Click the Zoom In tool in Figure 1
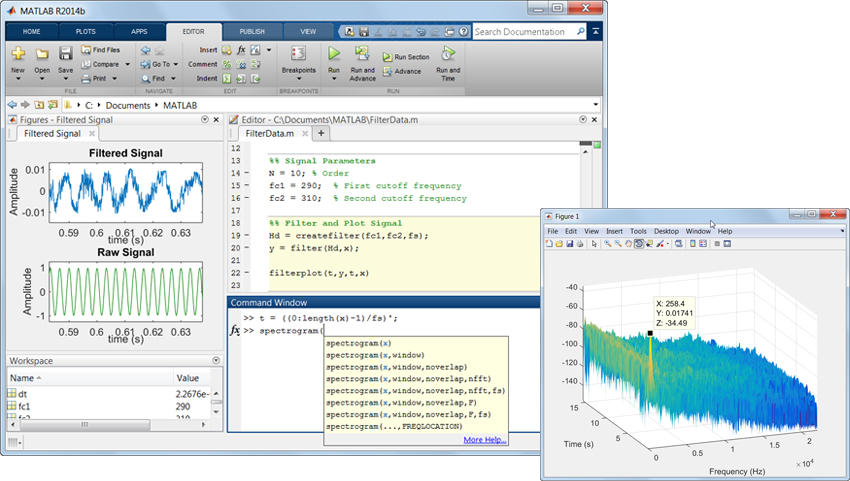The image size is (850, 481). point(605,243)
